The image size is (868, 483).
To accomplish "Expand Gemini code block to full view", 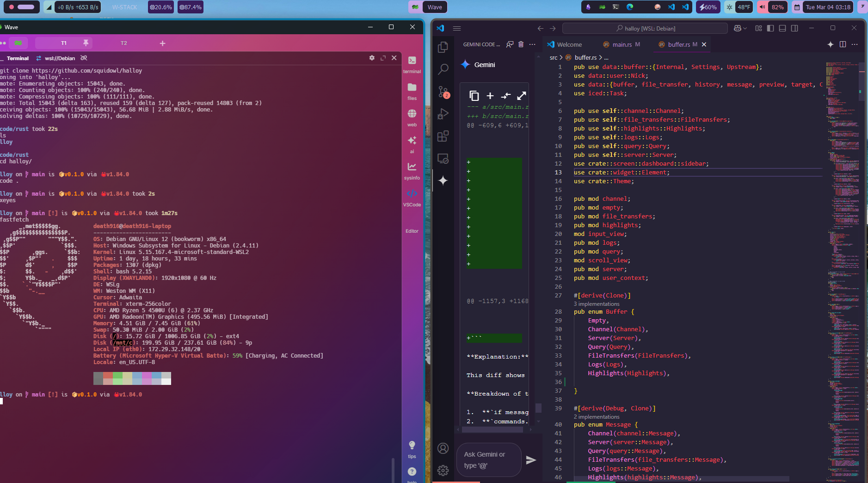I will point(522,96).
